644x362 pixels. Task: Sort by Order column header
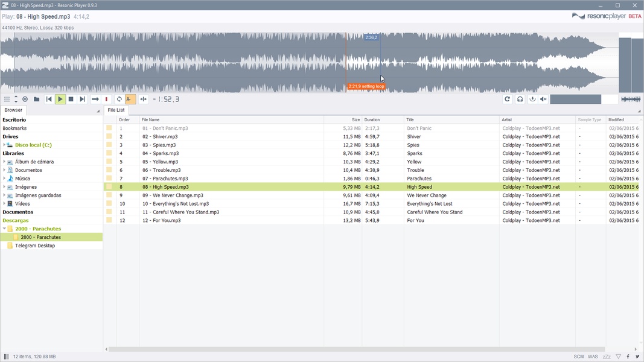pos(128,120)
